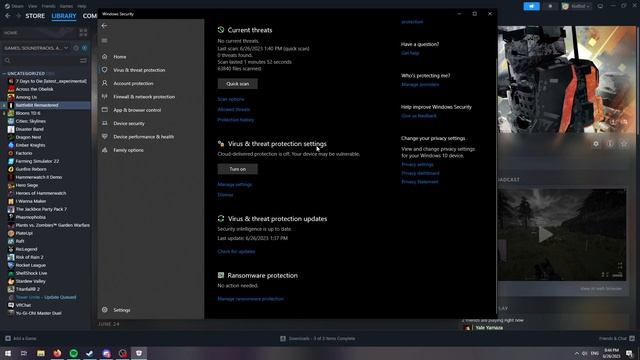Open Manage ransomware protection link
Image resolution: width=640 pixels, height=360 pixels.
pyautogui.click(x=251, y=299)
